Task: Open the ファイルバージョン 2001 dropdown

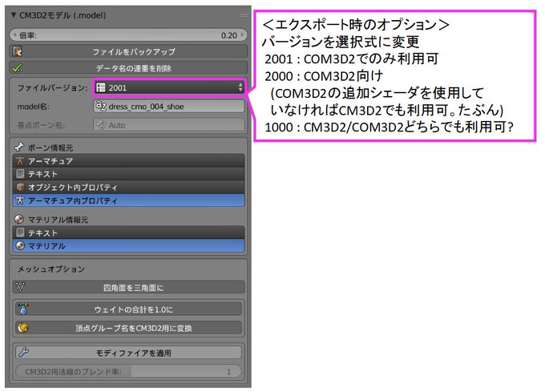Action: pos(169,87)
